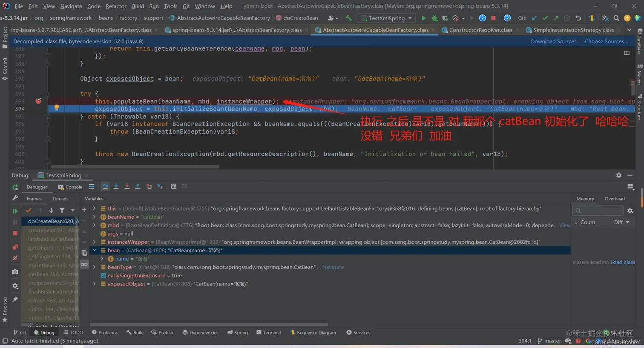Toggle breakpoint at line 393
The height and width of the screenshot is (348, 644).
pyautogui.click(x=39, y=101)
